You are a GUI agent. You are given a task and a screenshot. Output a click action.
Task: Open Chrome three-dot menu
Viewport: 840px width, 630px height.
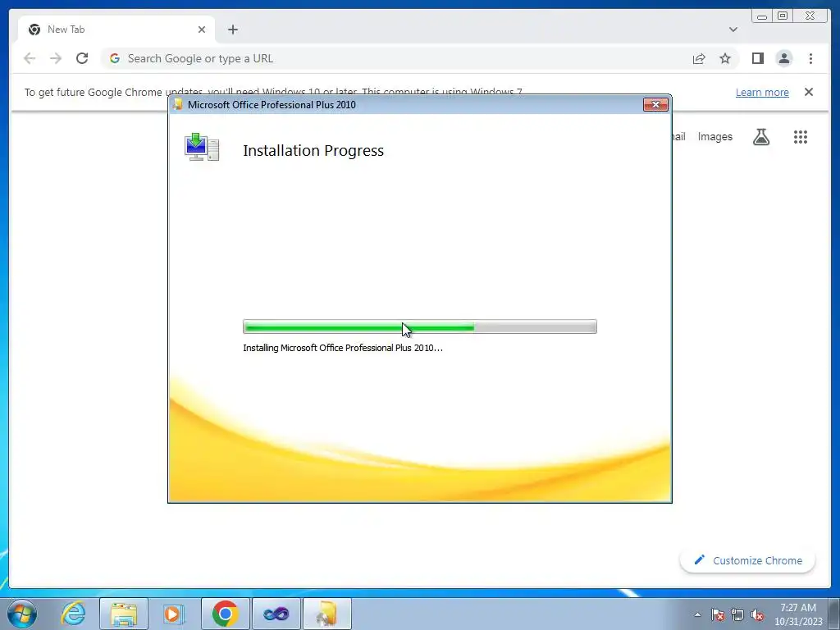tap(810, 58)
